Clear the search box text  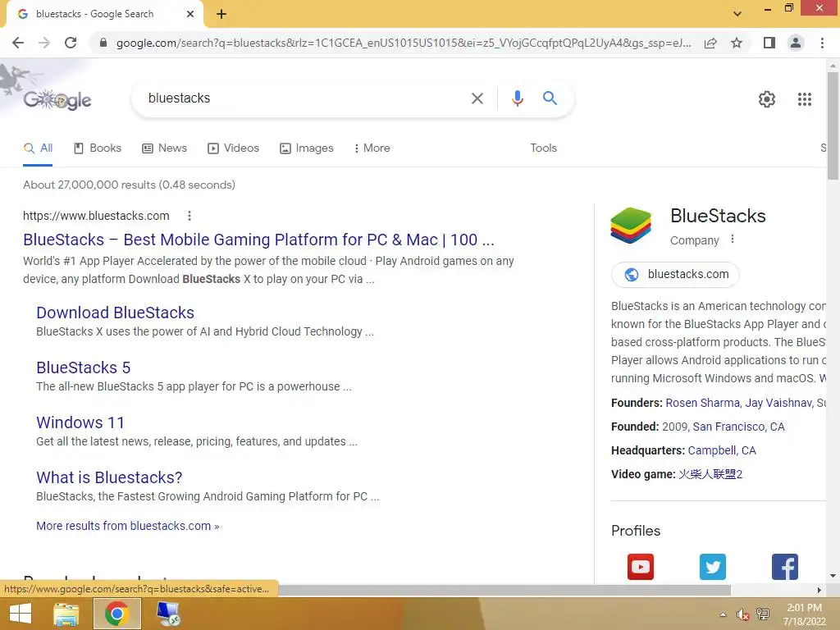477,98
